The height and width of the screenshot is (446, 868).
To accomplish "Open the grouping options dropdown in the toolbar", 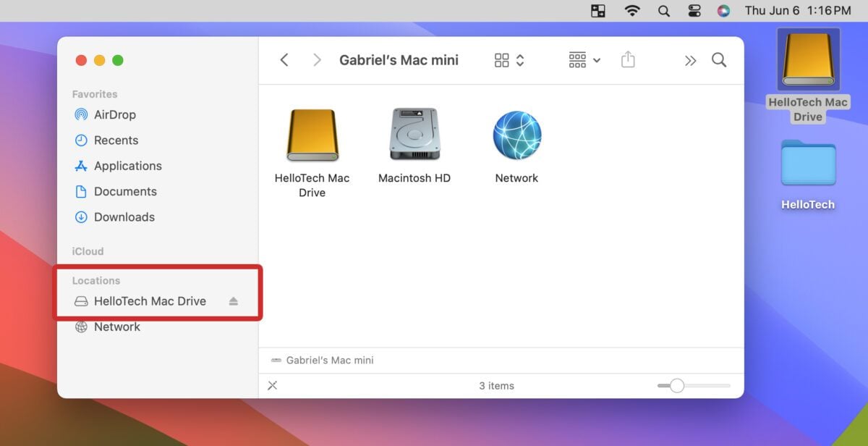I will click(583, 60).
